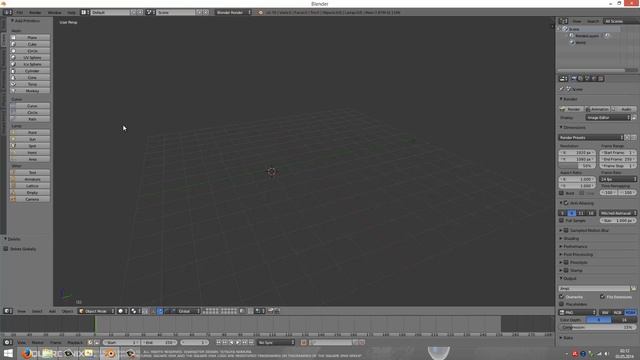Click the Animation render button

click(x=597, y=109)
